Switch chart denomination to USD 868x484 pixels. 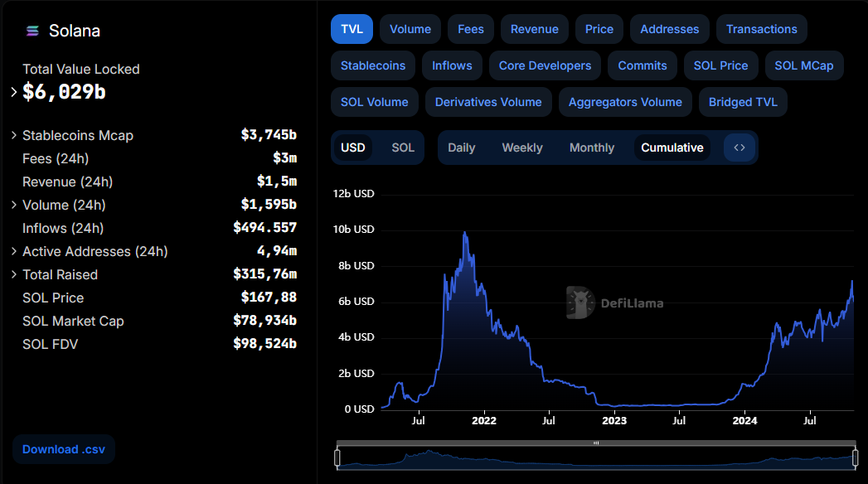point(352,148)
